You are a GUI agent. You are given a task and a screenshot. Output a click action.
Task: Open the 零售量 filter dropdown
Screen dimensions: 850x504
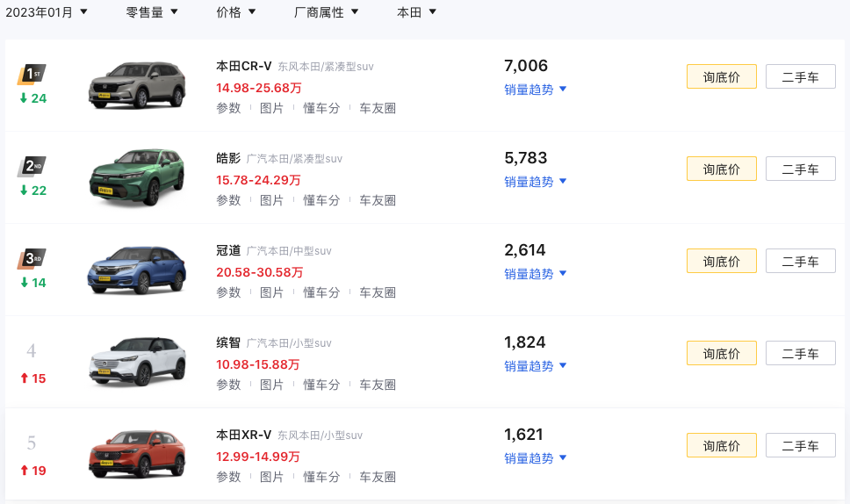[152, 12]
